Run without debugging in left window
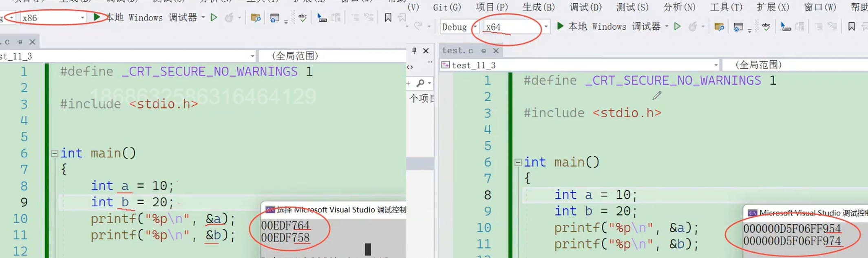868x258 pixels. click(214, 17)
